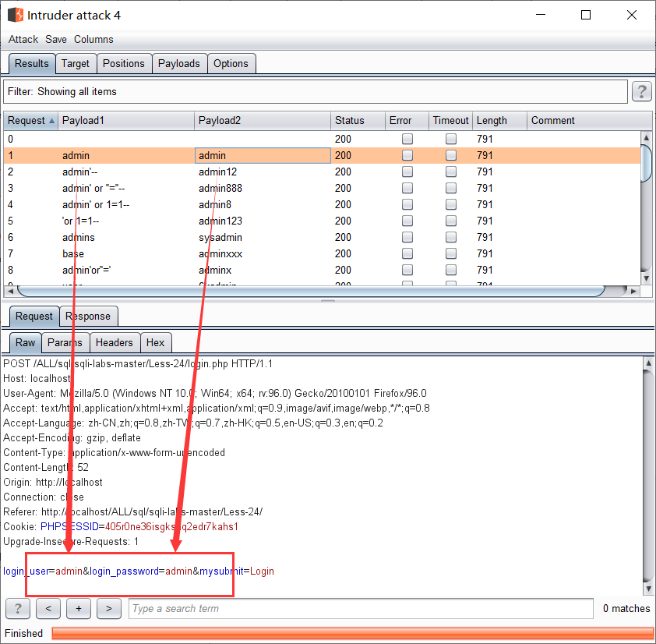
Task: Click the PHPSESSID cookie value
Action: click(171, 527)
